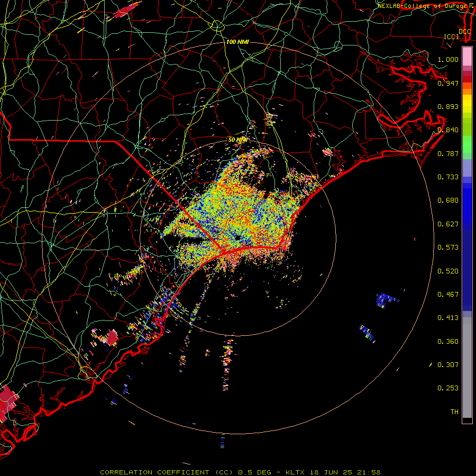The height and width of the screenshot is (476, 476).
Task: Click the 1.000 legend value
Action: point(448,59)
